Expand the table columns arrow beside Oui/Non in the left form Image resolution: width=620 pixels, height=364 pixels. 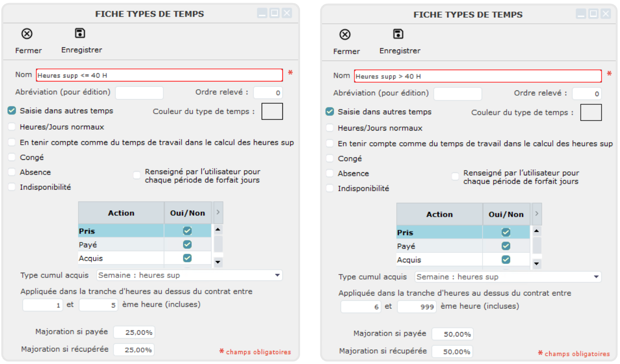[x=218, y=212]
